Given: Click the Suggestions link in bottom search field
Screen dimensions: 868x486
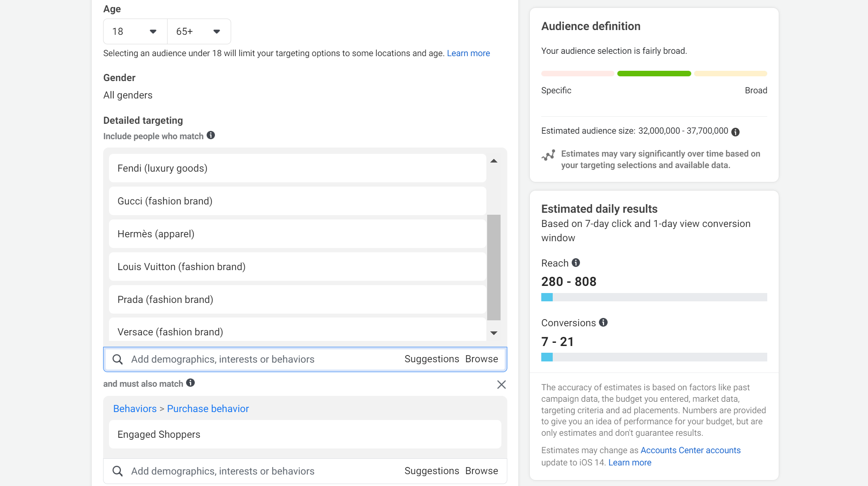Looking at the screenshot, I should click(x=431, y=471).
